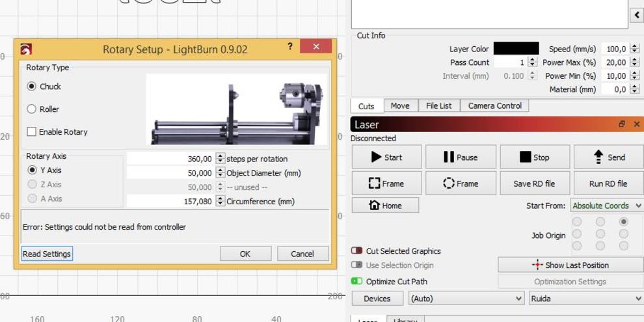This screenshot has height=322, width=644.
Task: Click the rotary chuck preview image
Action: click(x=237, y=109)
